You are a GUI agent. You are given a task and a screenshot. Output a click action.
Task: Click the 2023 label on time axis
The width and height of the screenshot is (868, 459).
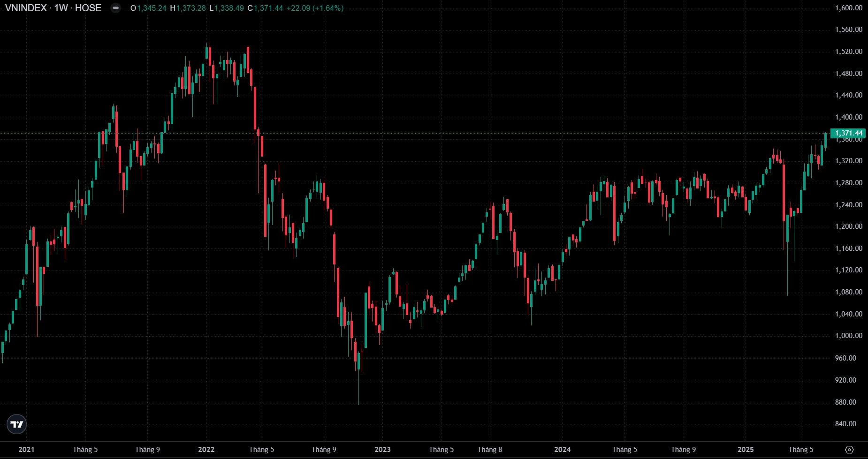pyautogui.click(x=382, y=450)
